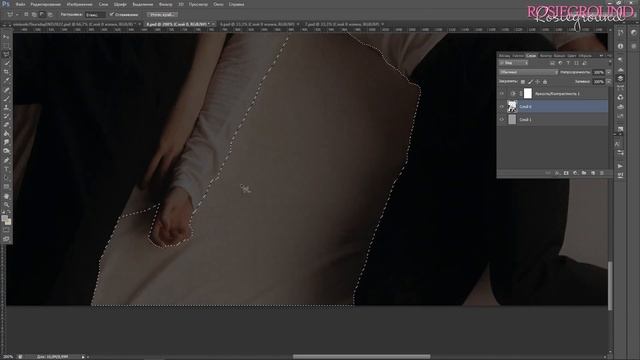Screen dimensions: 640x360
Task: Hide the Слой 0 layer
Action: (502, 107)
